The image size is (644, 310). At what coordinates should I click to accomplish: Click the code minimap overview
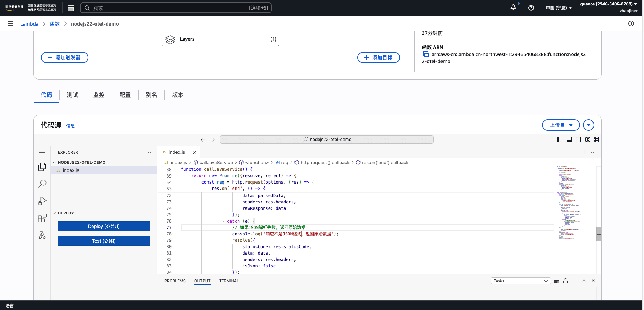pos(568,202)
